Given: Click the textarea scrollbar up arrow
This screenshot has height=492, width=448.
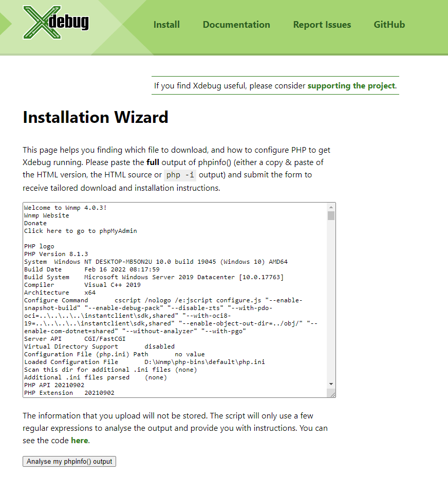Looking at the screenshot, I should click(331, 207).
